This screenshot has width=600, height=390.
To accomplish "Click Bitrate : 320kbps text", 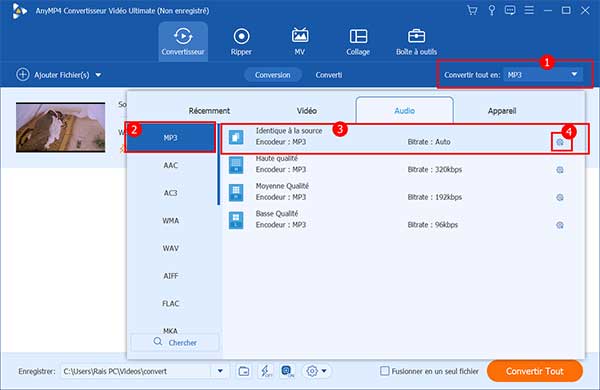I will click(435, 170).
